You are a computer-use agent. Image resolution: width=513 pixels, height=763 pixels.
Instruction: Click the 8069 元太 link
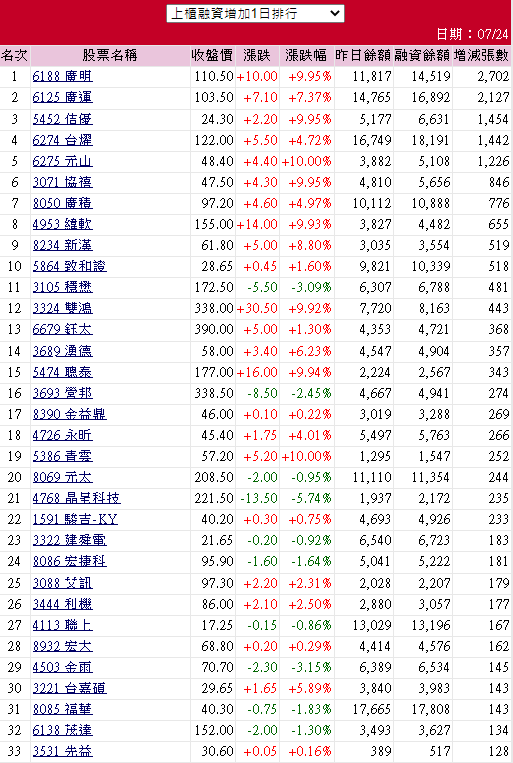[62, 477]
